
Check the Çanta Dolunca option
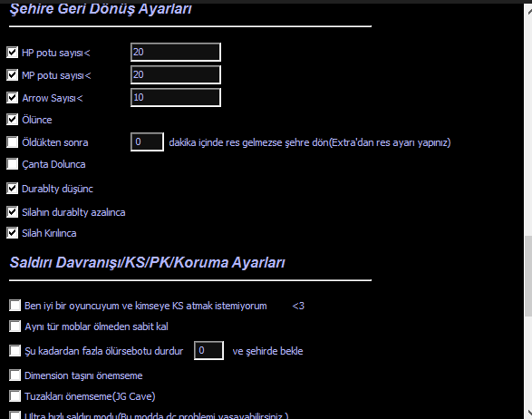coord(12,163)
